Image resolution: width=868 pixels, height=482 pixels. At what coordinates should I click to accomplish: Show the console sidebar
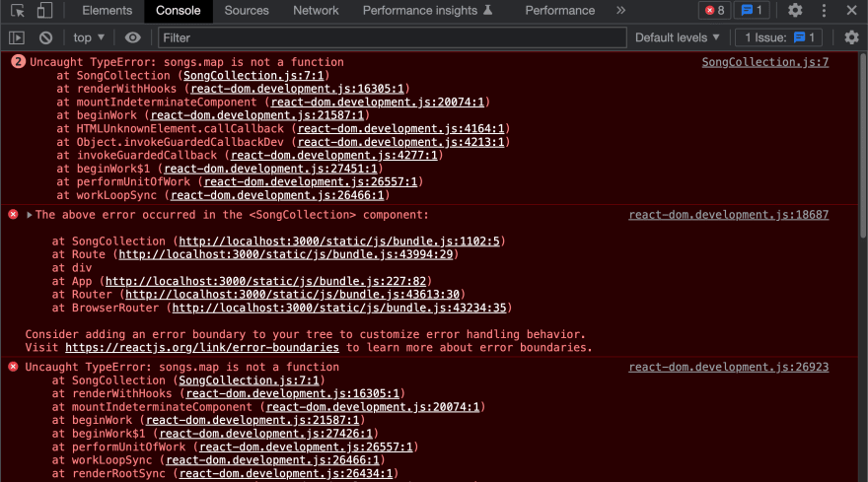pyautogui.click(x=17, y=37)
